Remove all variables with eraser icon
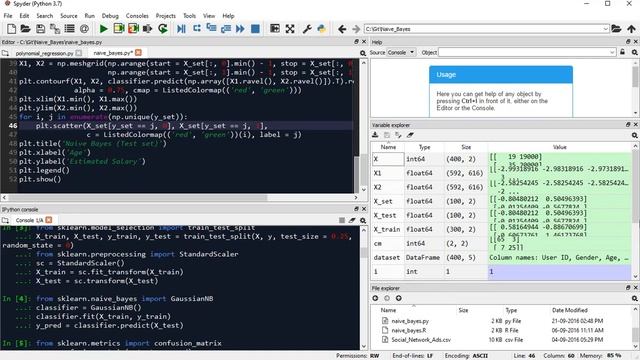This screenshot has width=640, height=360. tap(410, 135)
